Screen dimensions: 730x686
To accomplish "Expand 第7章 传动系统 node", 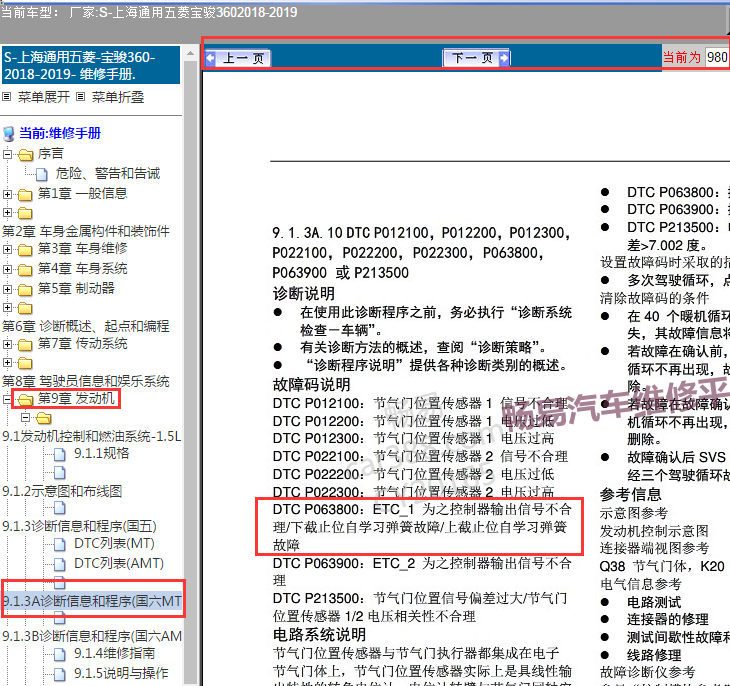I will coord(7,344).
